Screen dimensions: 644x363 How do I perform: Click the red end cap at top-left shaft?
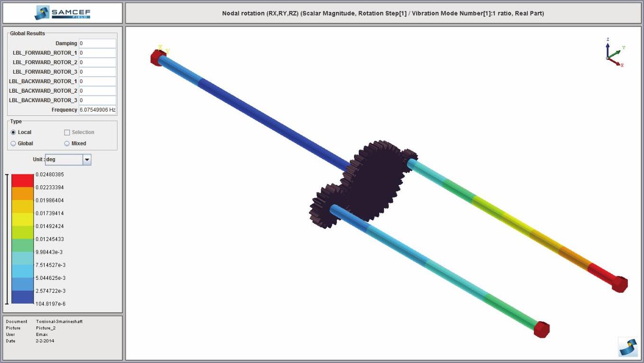(157, 57)
